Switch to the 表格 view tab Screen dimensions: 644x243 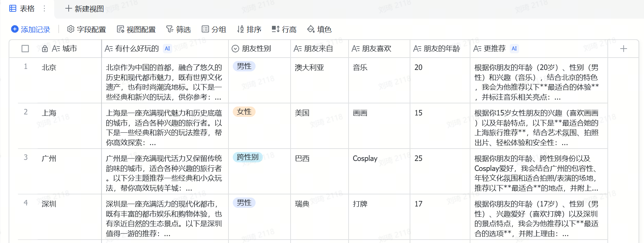[x=22, y=9]
